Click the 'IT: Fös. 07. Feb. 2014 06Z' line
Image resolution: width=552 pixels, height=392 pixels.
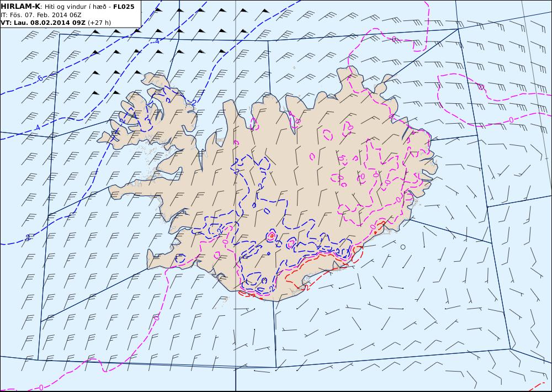[x=41, y=15]
